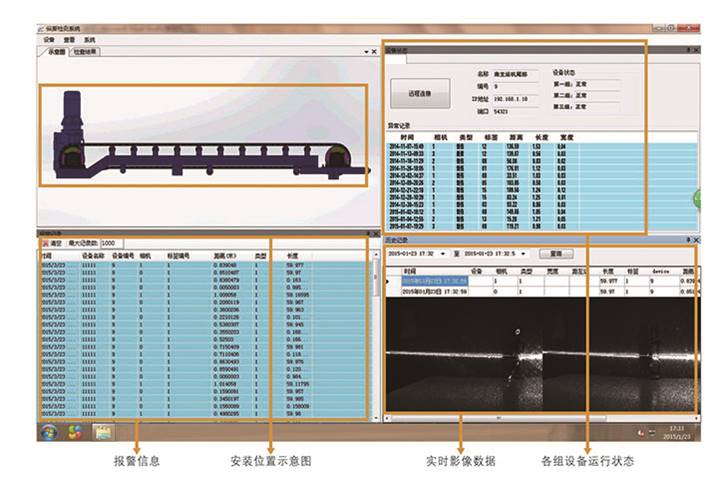This screenshot has width=723, height=492.
Task: Click the 查询 button in history panel
Action: [x=550, y=254]
